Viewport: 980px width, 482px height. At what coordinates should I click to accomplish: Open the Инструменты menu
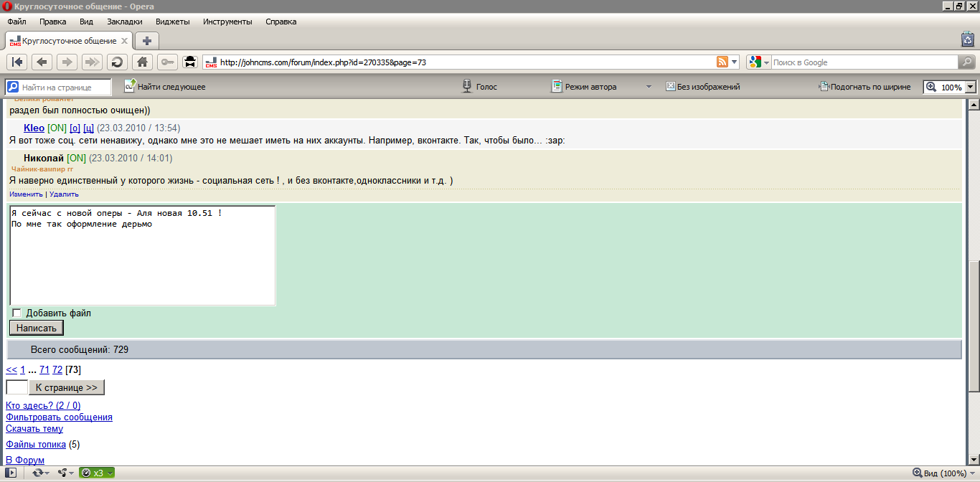[227, 22]
